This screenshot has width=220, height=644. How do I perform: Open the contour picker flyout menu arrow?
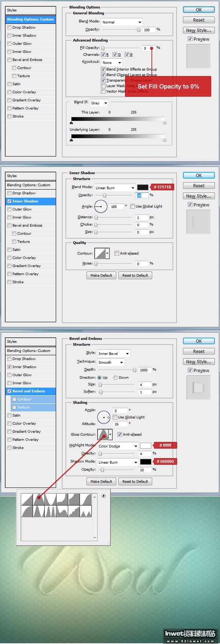click(x=103, y=496)
